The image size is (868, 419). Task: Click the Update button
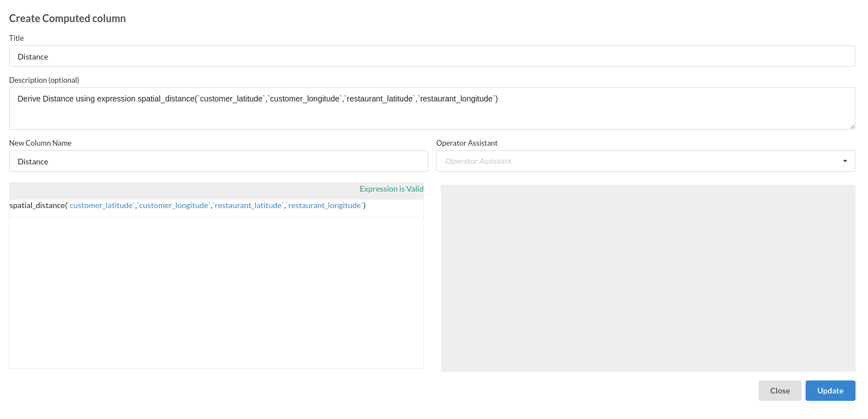830,391
